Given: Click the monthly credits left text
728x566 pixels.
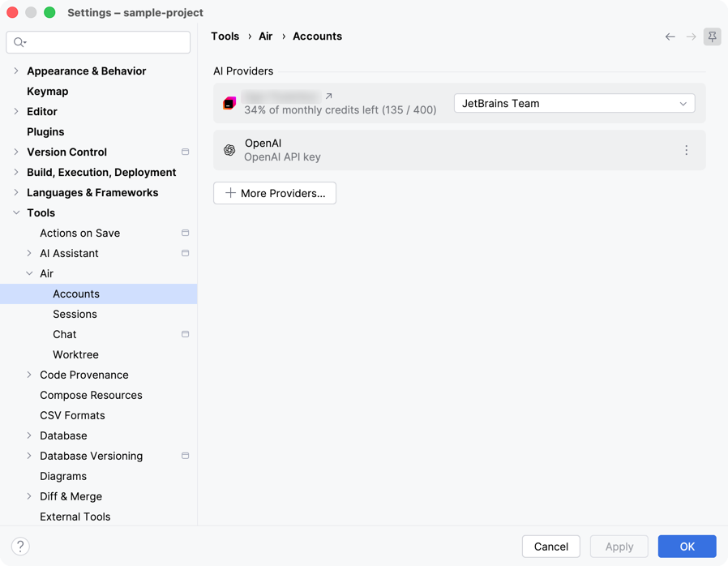Looking at the screenshot, I should (340, 110).
